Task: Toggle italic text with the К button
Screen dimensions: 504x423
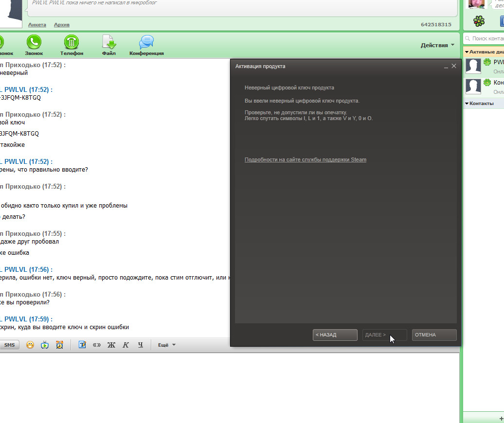Action: 126,345
